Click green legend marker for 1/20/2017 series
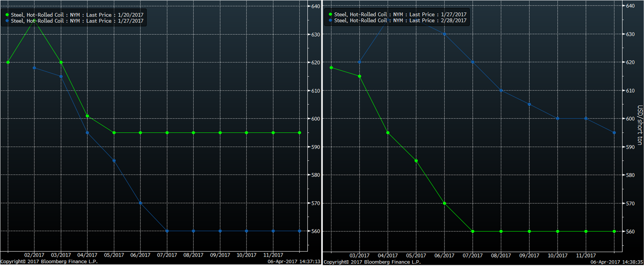The height and width of the screenshot is (266, 644). [7, 15]
